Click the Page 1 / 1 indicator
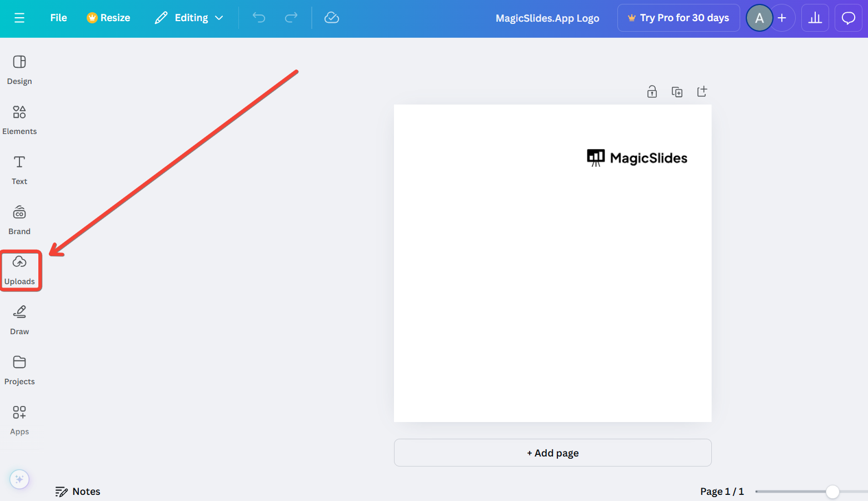Image resolution: width=868 pixels, height=501 pixels. [722, 492]
